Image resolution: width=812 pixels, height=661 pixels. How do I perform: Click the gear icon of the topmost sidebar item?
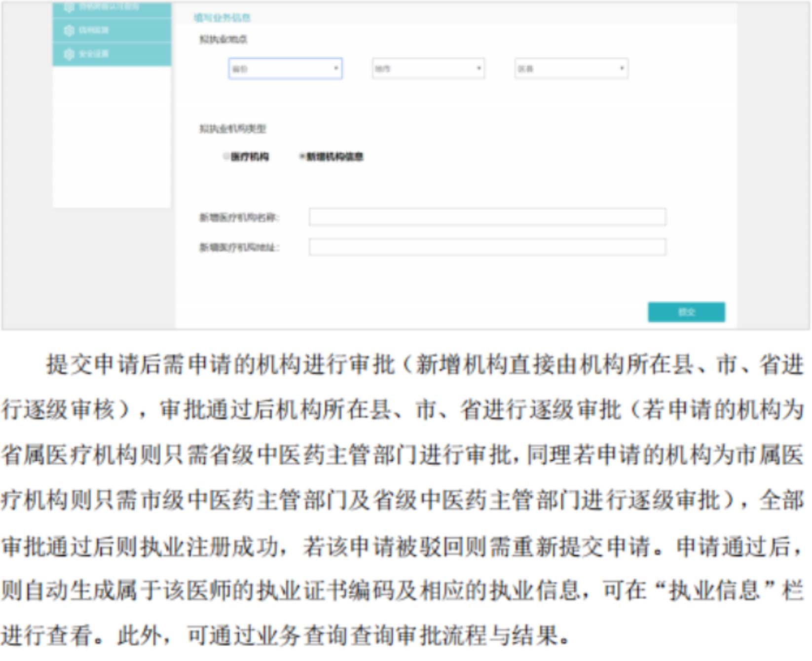69,7
